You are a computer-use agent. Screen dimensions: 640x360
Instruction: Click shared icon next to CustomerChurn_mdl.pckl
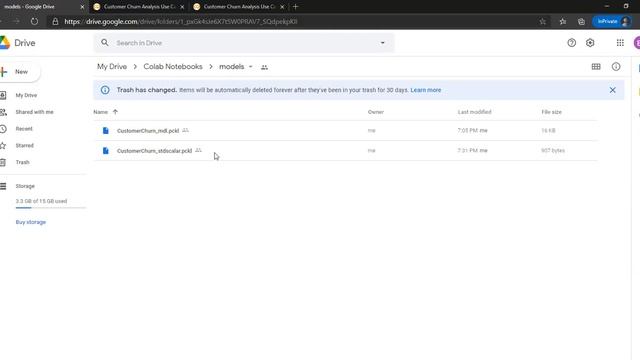[185, 130]
